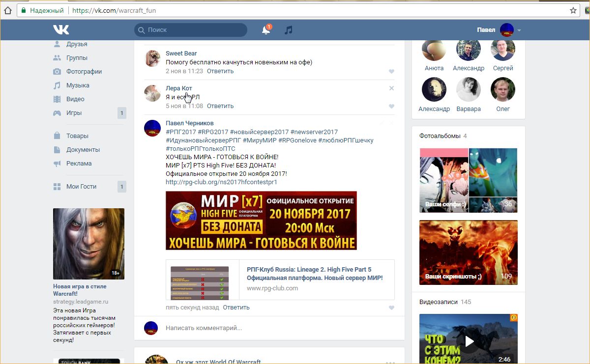Image resolution: width=590 pixels, height=364 pixels.
Task: Open member Сергей's avatar
Action: click(x=503, y=49)
